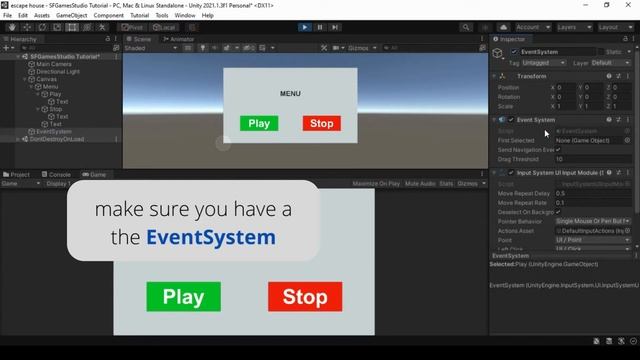The image size is (640, 360).
Task: Disable the Event System component checkbox
Action: (511, 120)
